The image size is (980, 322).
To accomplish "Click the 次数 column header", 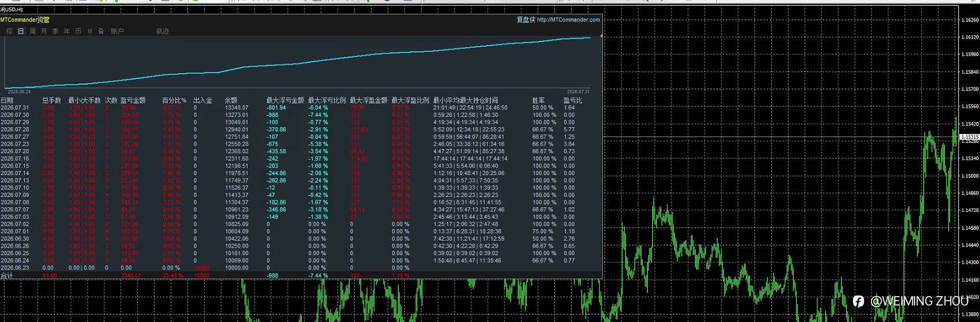I will (111, 100).
